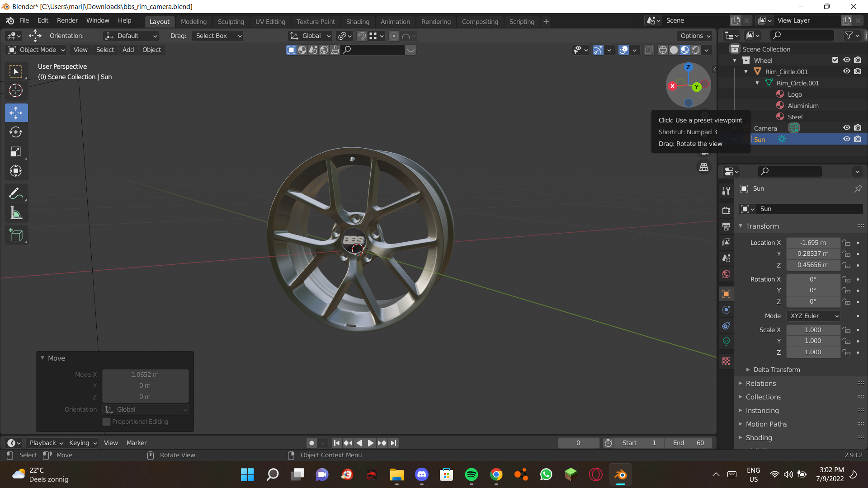The height and width of the screenshot is (488, 868).
Task: Open the Object Mode dropdown
Action: [x=37, y=50]
